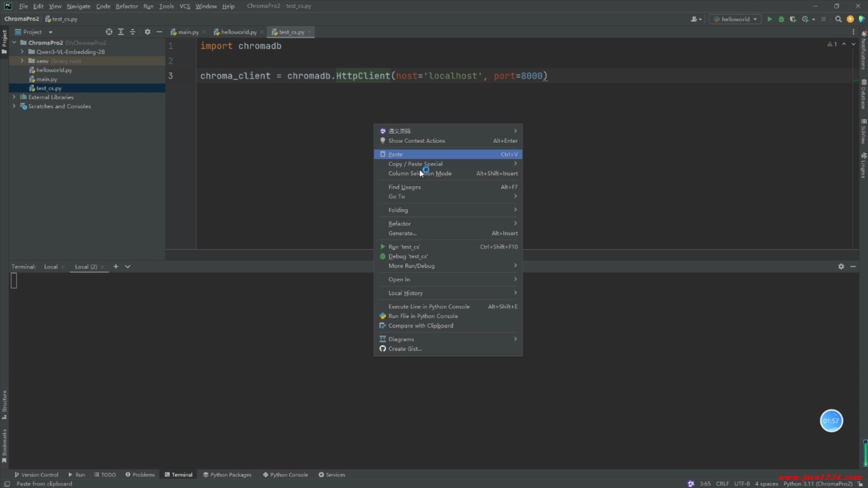
Task: Select Paste from the context menu
Action: tap(396, 155)
